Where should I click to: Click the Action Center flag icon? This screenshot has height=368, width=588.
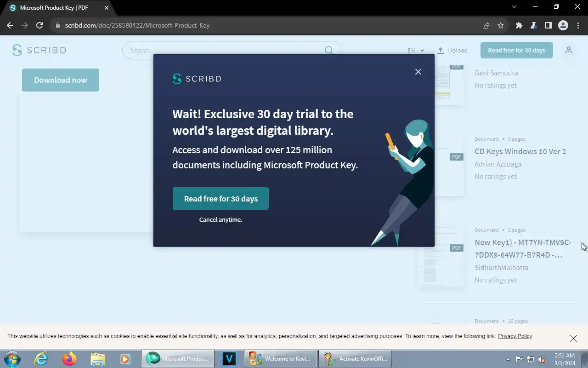click(x=519, y=359)
